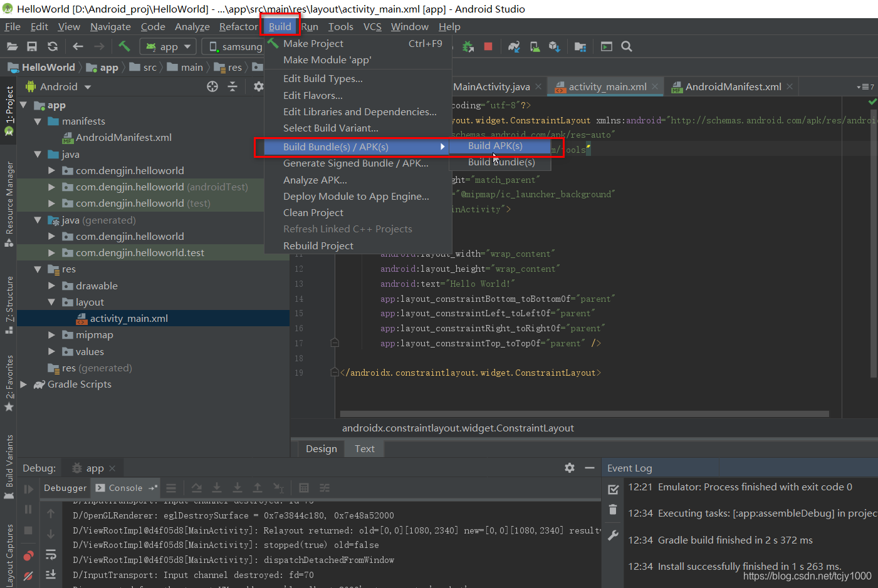Expand the Gradle Scripts node
The image size is (878, 588).
coord(24,384)
